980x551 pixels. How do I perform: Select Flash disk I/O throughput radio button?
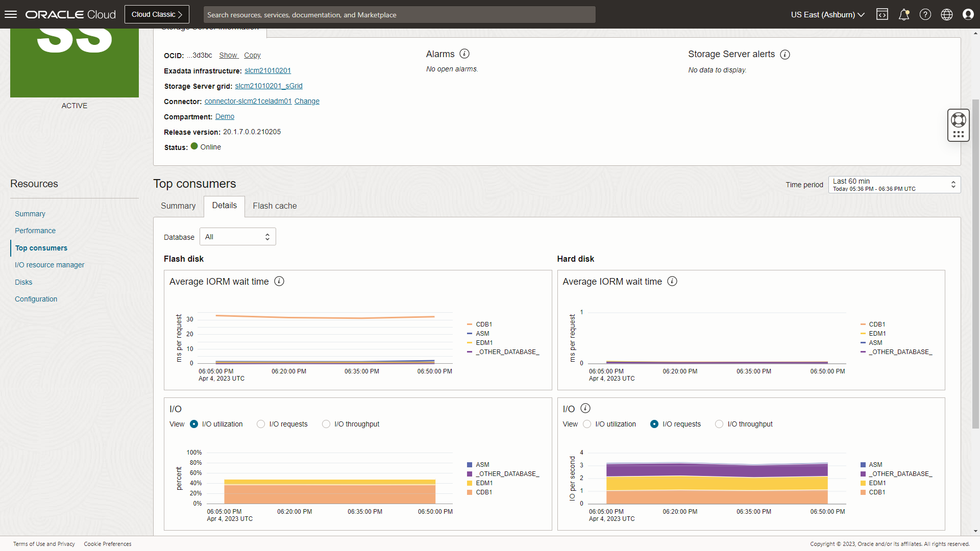click(x=326, y=424)
